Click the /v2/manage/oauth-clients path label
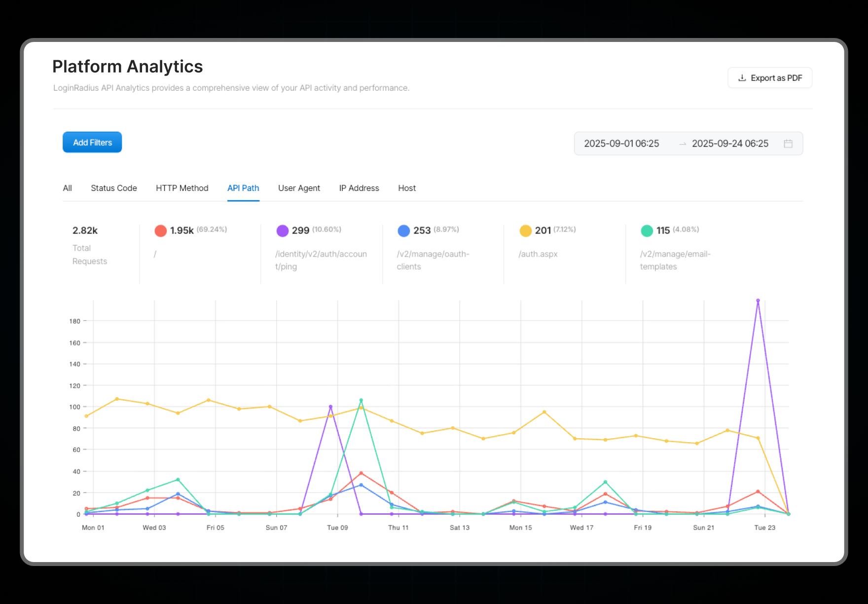Viewport: 868px width, 604px height. 433,260
